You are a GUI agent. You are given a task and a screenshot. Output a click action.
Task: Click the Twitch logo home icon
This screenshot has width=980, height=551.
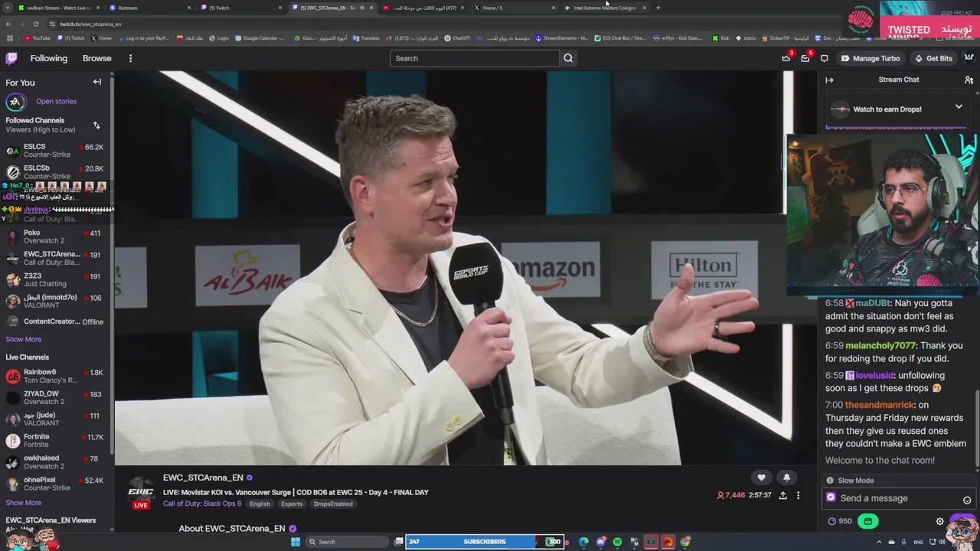[x=11, y=58]
